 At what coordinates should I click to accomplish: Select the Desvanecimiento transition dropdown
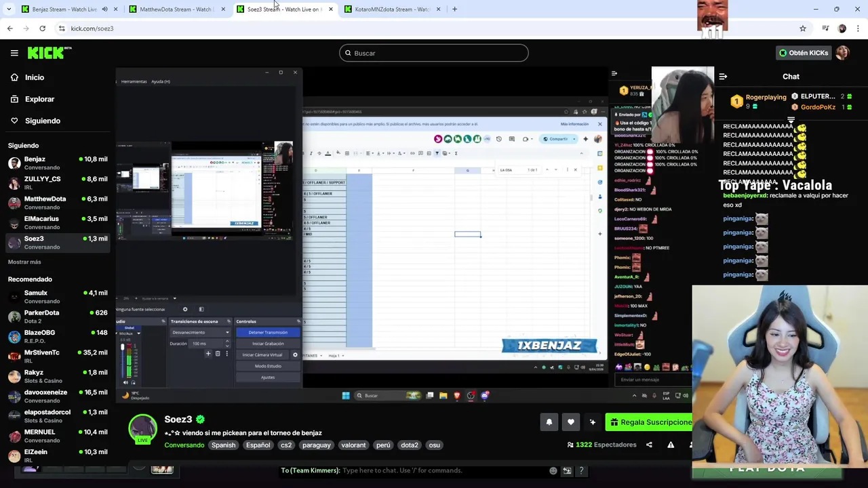pyautogui.click(x=200, y=332)
